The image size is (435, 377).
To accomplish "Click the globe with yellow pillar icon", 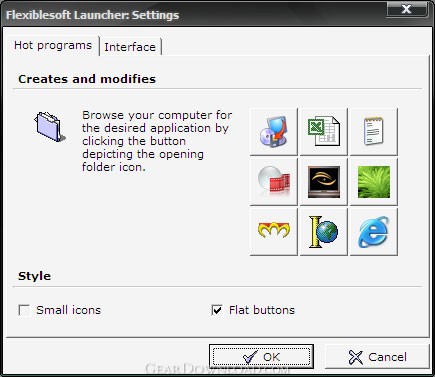I will click(x=324, y=232).
